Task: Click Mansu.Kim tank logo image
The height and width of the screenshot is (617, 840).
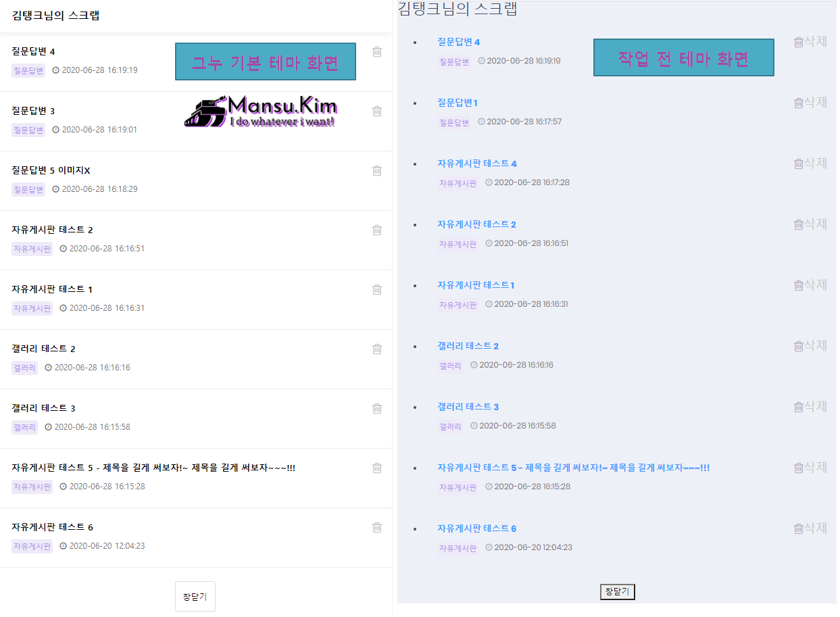Action: tap(260, 112)
